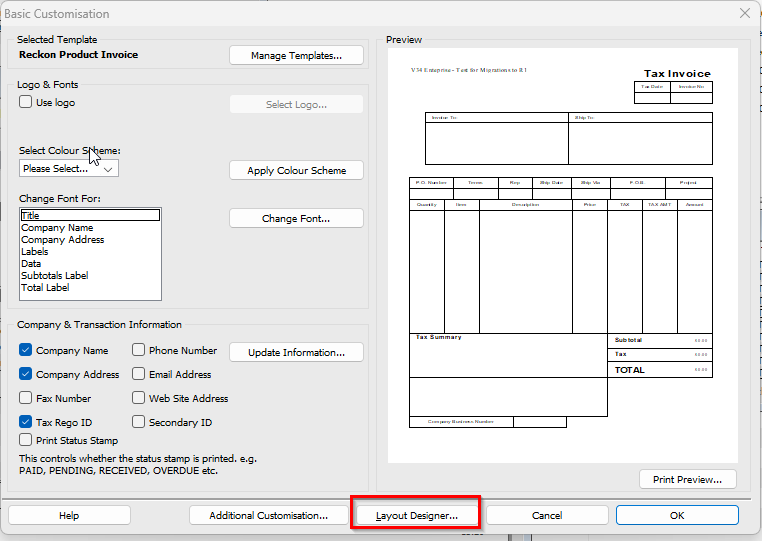The height and width of the screenshot is (541, 762).
Task: Enable the Print Status Stamp checkbox
Action: point(25,440)
